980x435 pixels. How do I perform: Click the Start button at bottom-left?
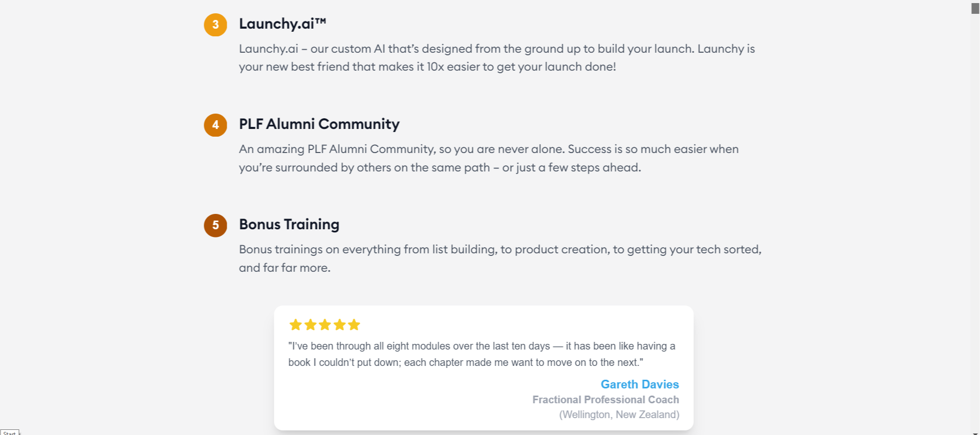(x=10, y=432)
